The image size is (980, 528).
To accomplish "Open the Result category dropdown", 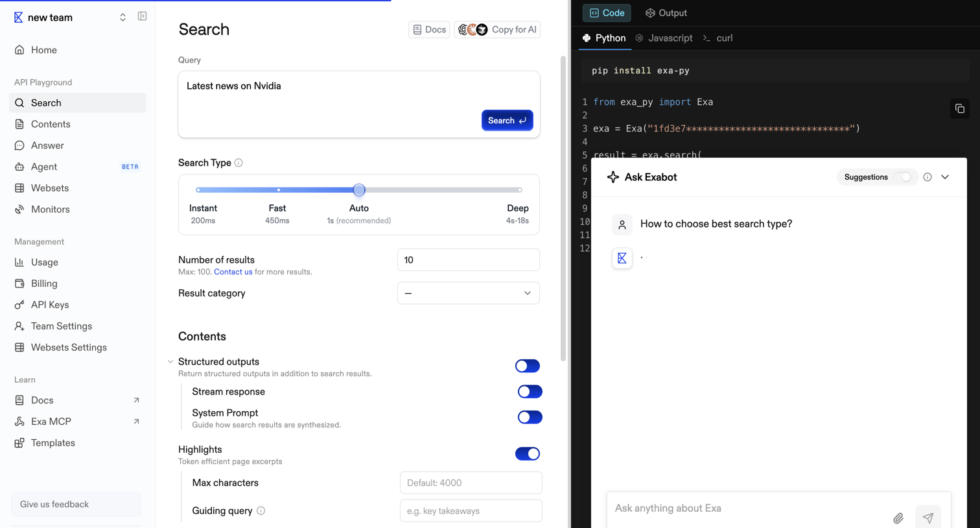I will point(469,293).
